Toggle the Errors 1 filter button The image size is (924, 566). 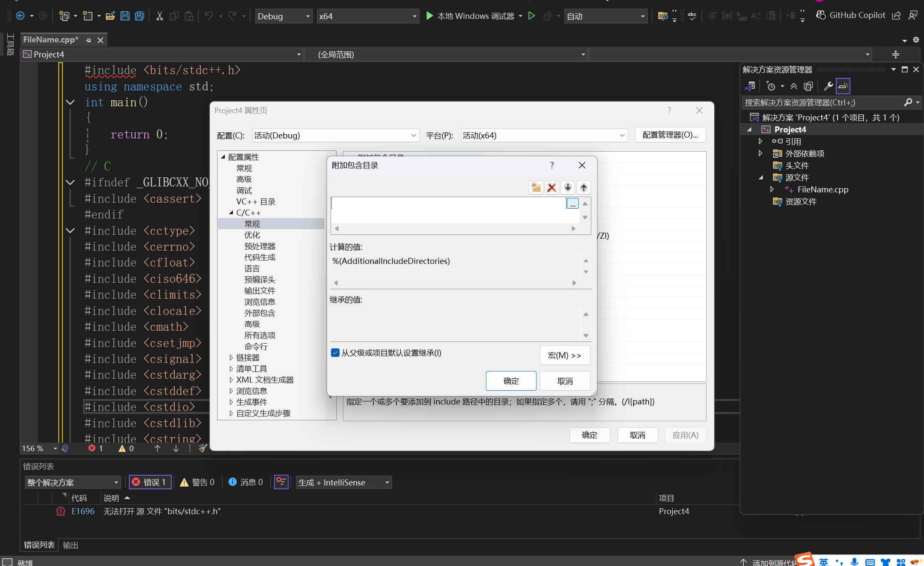click(150, 482)
